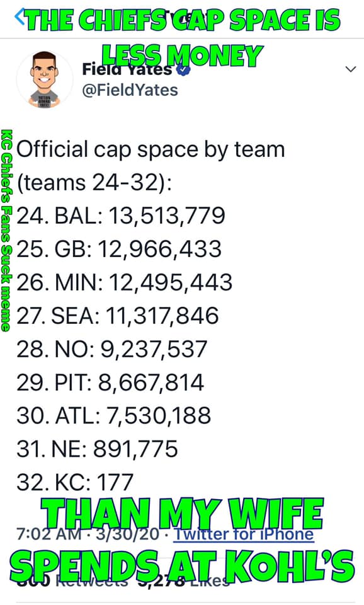Tap the blue back arrow
Viewport: 364px width, 605px height.
[x=20, y=16]
